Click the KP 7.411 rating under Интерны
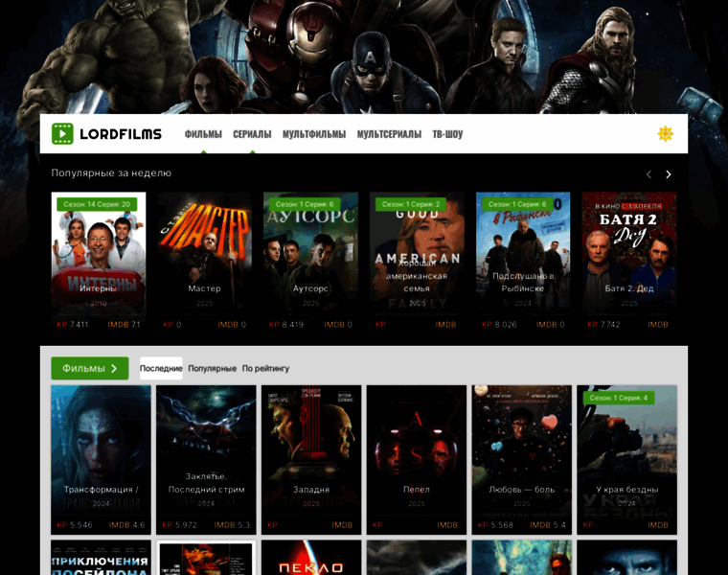The width and height of the screenshot is (728, 575). point(73,325)
